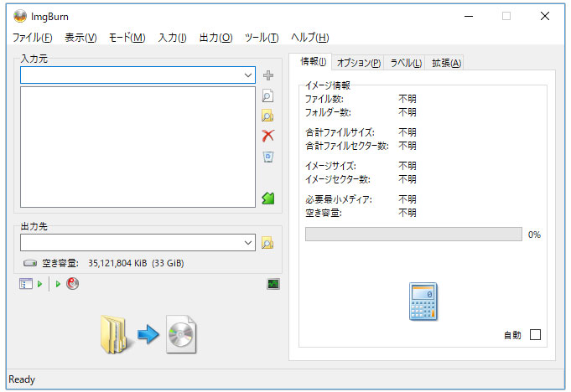This screenshot has height=392, width=571.
Task: Click the ファイル数 label
Action: pos(324,99)
